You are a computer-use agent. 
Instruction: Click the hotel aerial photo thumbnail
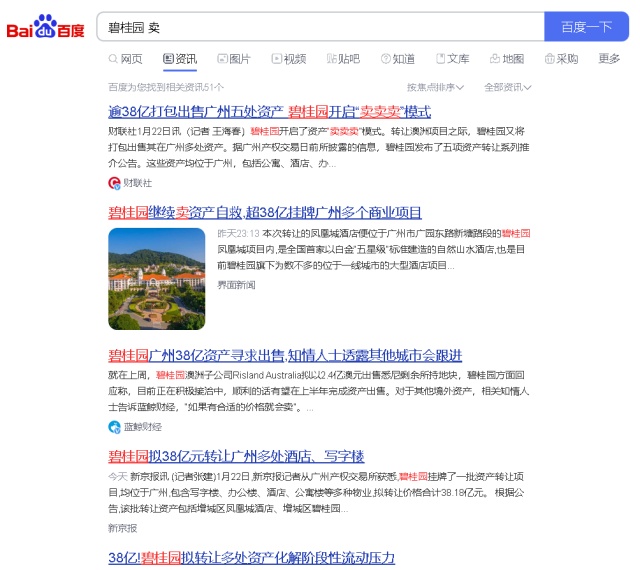157,279
